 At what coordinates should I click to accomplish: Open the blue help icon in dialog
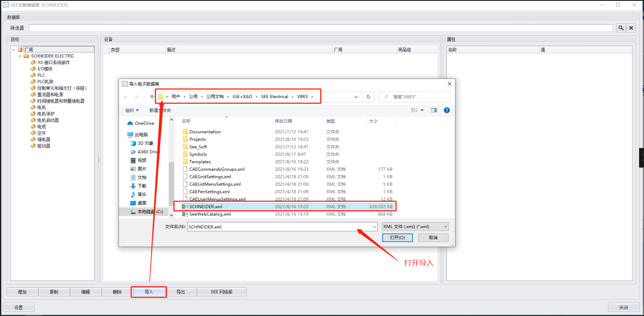point(447,110)
